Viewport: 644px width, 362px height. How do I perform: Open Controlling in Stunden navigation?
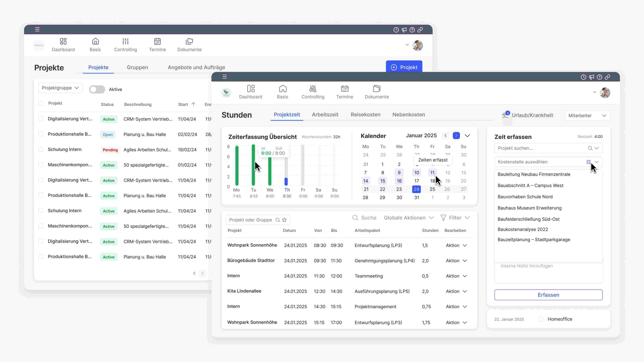click(x=313, y=92)
